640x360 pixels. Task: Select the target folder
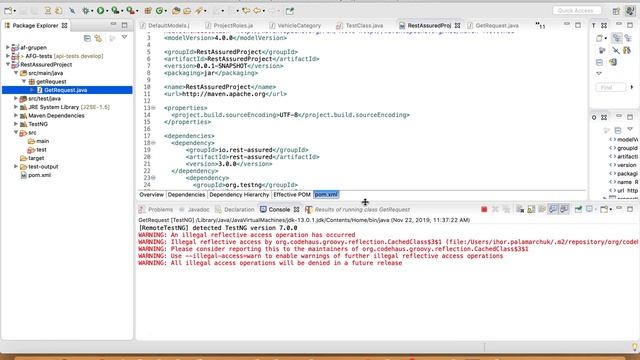click(36, 158)
